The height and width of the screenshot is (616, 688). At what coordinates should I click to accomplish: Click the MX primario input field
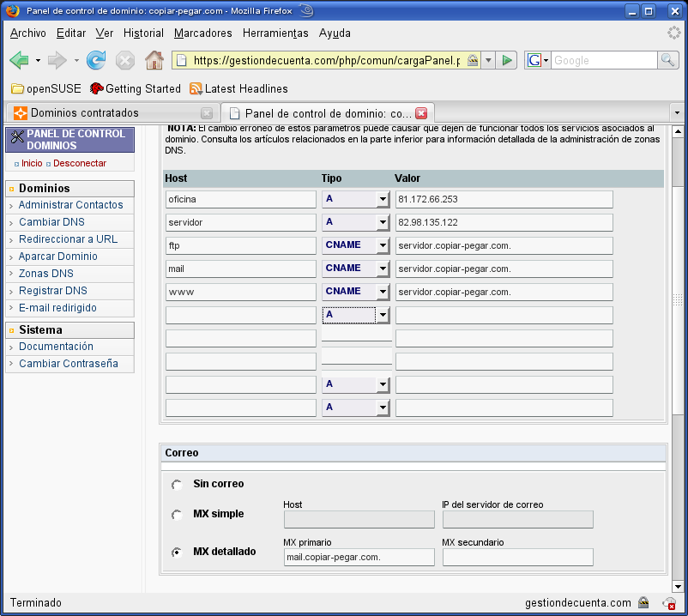pos(359,558)
